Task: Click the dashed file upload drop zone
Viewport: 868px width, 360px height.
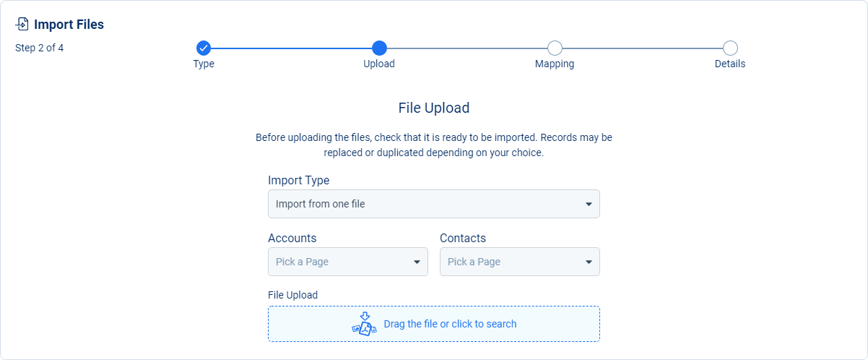Action: coord(434,324)
